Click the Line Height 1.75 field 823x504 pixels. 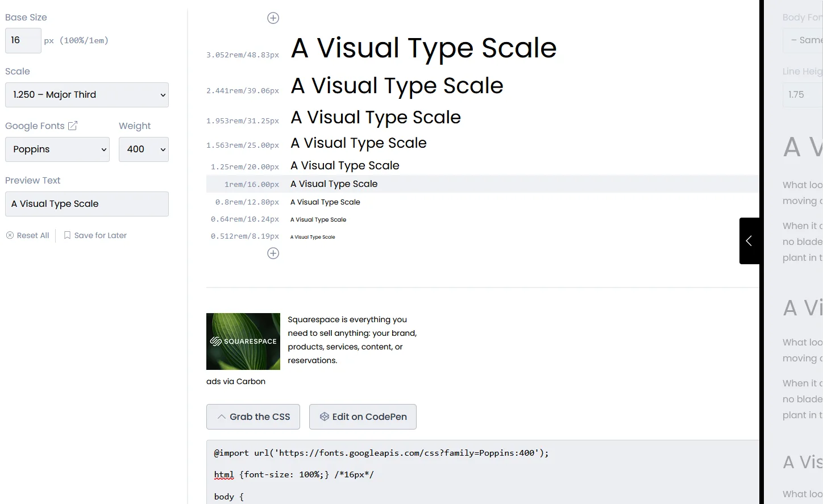coord(802,95)
